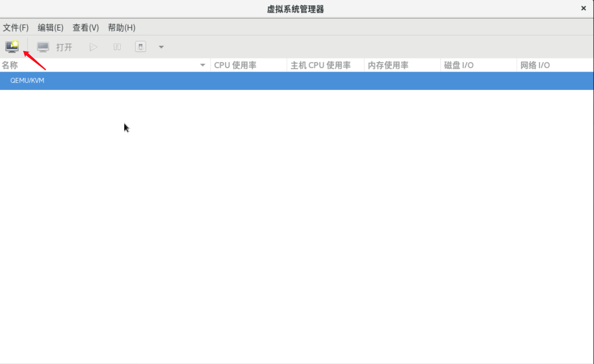Click the 主机 CPU 使用率 column header
Image resolution: width=594 pixels, height=364 pixels.
325,65
